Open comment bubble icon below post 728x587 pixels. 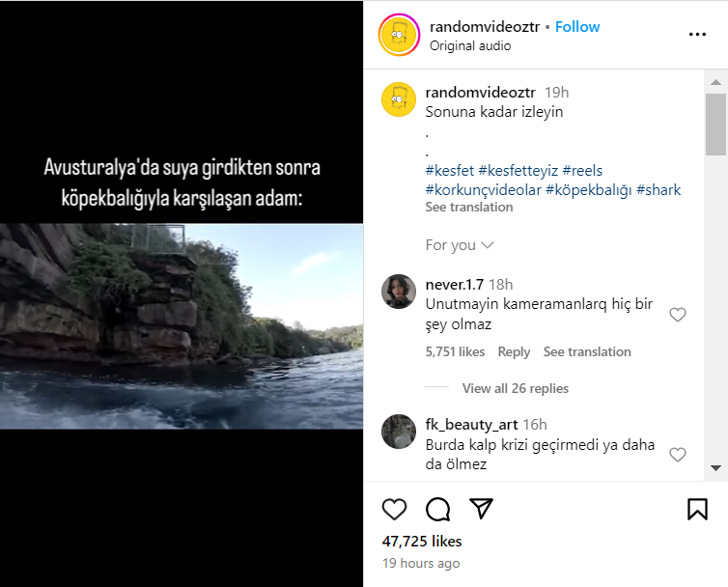click(x=438, y=509)
